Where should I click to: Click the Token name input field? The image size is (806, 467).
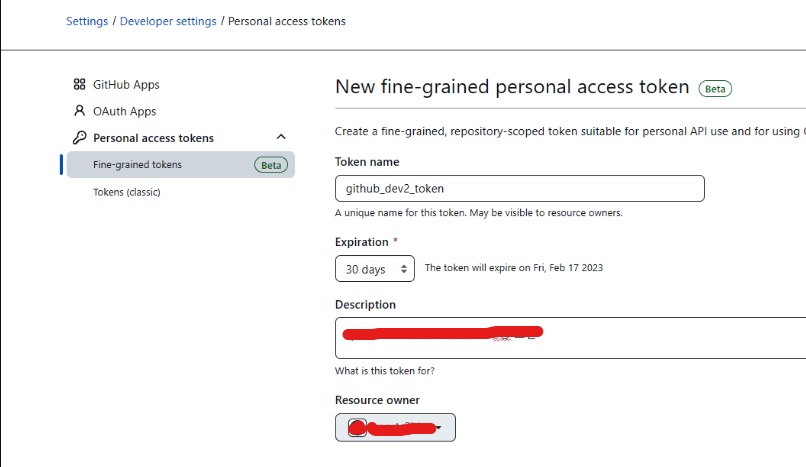[520, 189]
